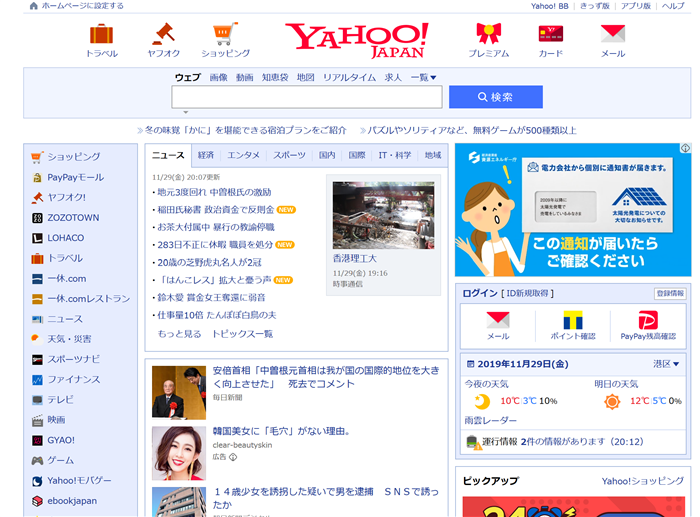The width and height of the screenshot is (700, 517).
Task: Select the IT・科学 news tab
Action: pyautogui.click(x=395, y=155)
